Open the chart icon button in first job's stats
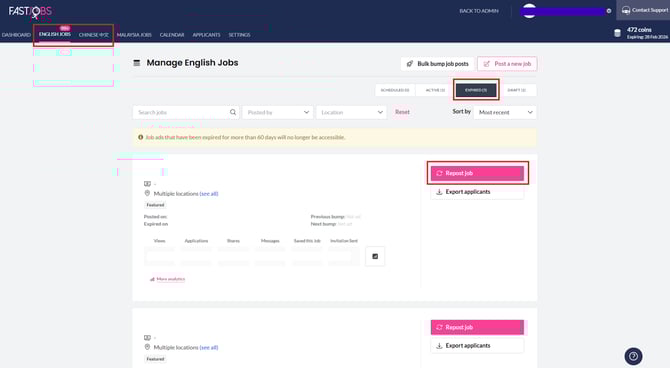The width and height of the screenshot is (670, 368). tap(375, 256)
